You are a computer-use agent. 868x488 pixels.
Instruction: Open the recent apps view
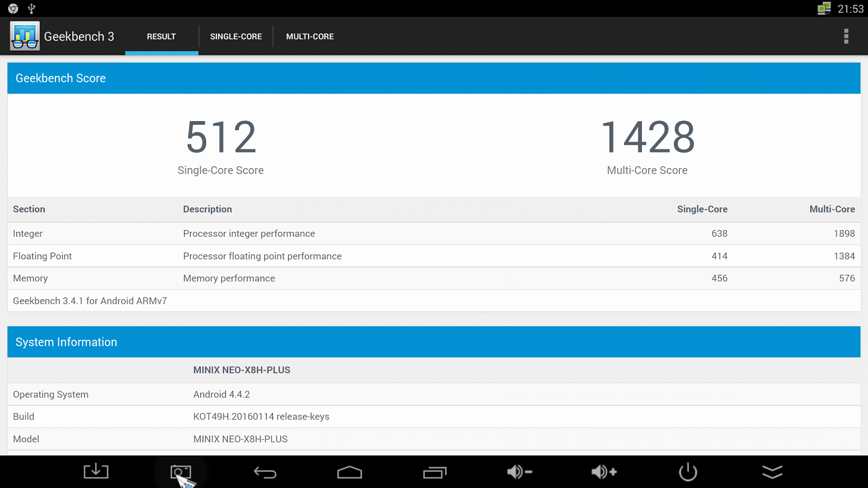pyautogui.click(x=435, y=472)
